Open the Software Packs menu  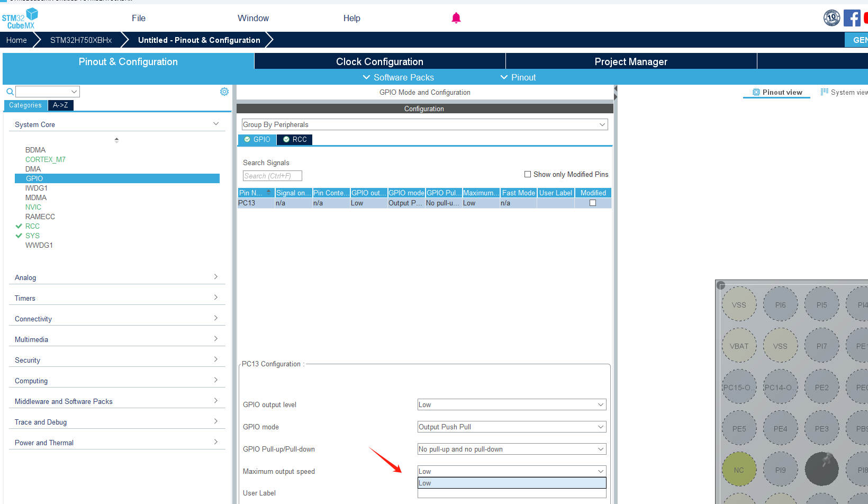pos(398,77)
